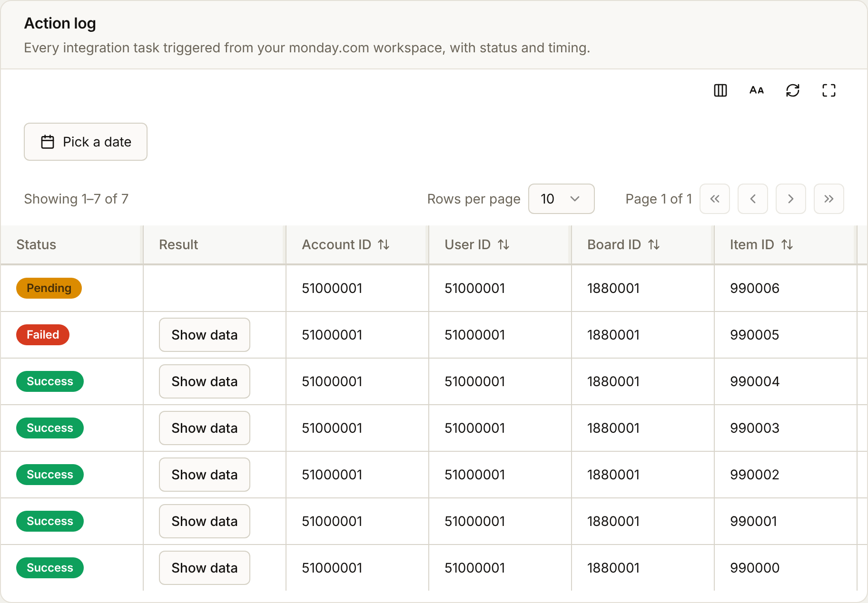Click the Action log heading

60,23
